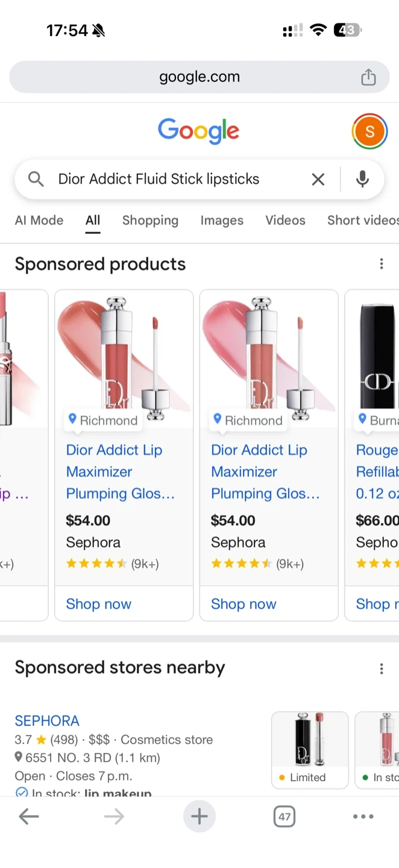Start voice search with microphone icon

pos(362,179)
